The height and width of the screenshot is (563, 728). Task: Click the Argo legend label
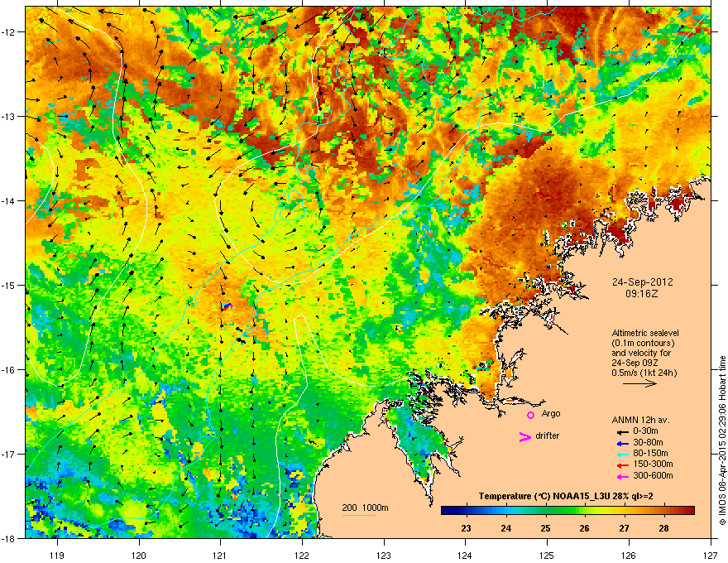551,414
